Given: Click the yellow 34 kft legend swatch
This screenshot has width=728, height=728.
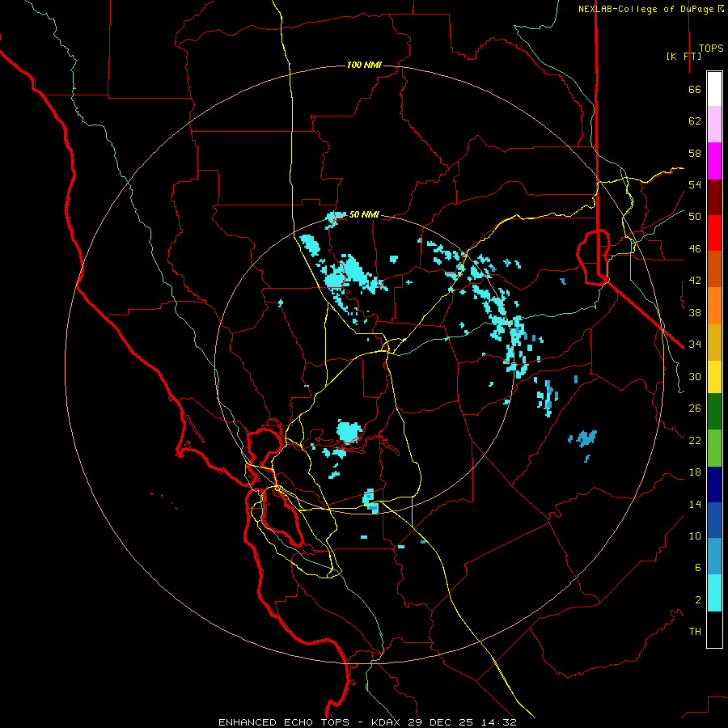Looking at the screenshot, I should (x=714, y=377).
